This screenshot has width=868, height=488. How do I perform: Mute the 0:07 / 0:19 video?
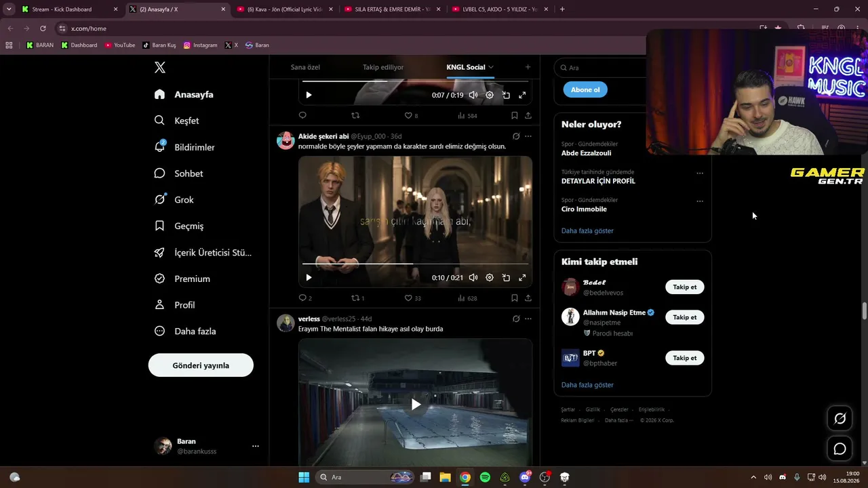[473, 95]
